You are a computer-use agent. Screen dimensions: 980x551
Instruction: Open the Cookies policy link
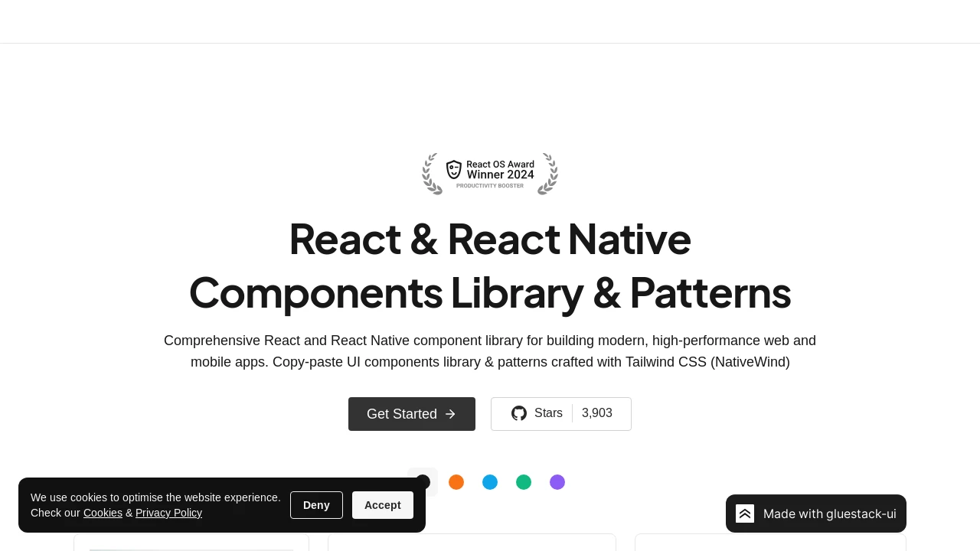pyautogui.click(x=103, y=513)
